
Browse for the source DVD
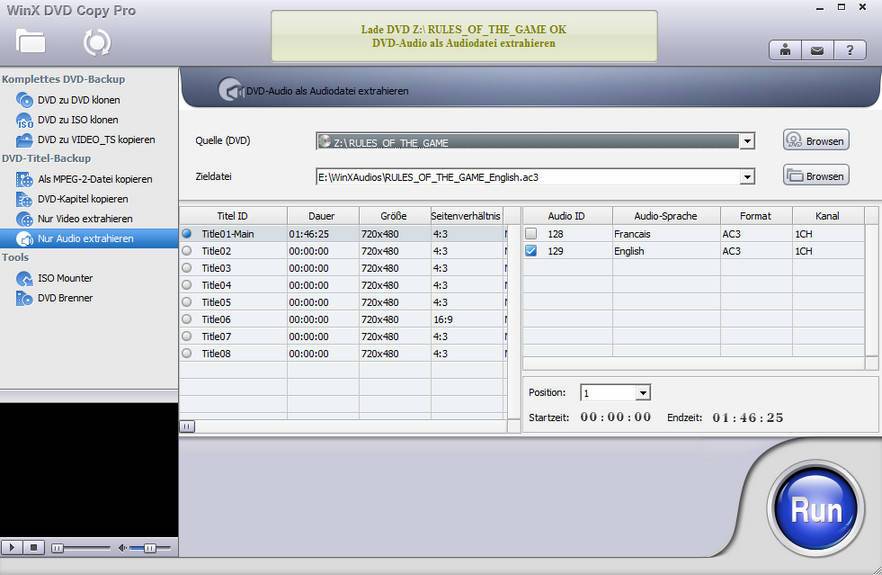[x=816, y=141]
